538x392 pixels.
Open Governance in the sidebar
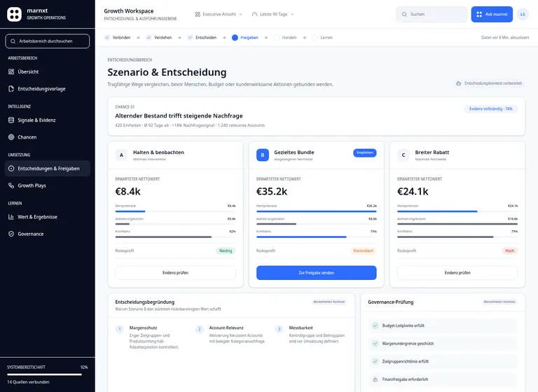(48, 234)
